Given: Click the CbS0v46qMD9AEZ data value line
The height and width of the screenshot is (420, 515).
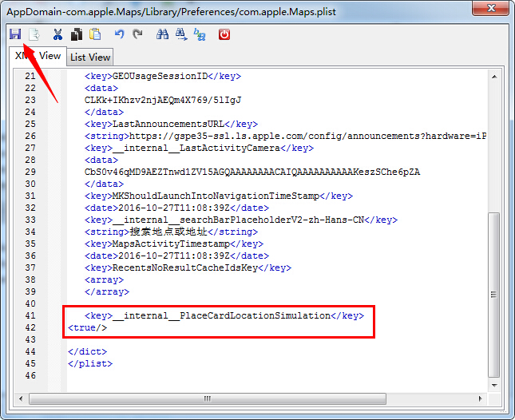Looking at the screenshot, I should point(252,172).
